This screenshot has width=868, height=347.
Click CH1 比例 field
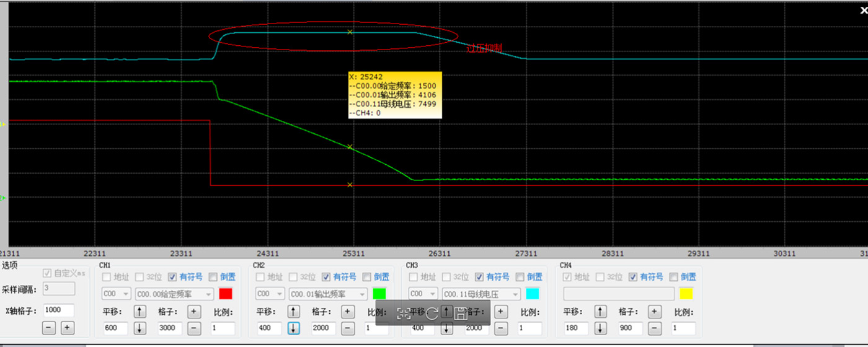click(223, 328)
